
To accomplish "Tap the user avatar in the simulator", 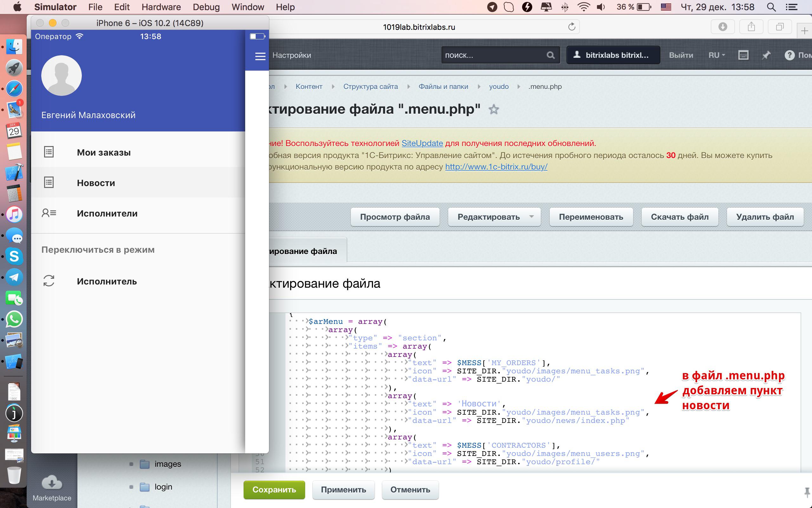I will pos(62,76).
